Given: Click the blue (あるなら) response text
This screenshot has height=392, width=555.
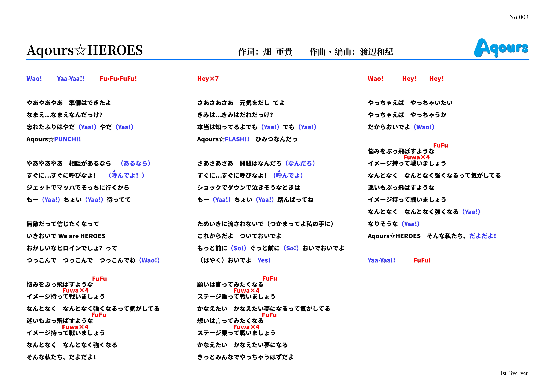Looking at the screenshot, I should point(135,164).
